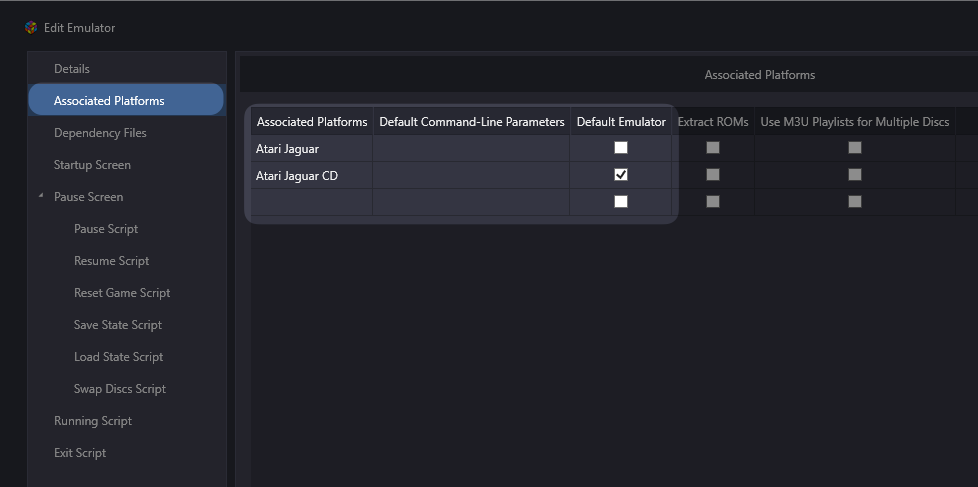Image resolution: width=978 pixels, height=487 pixels.
Task: Toggle Extract ROMs for Atari Jaguar CD
Action: 713,175
